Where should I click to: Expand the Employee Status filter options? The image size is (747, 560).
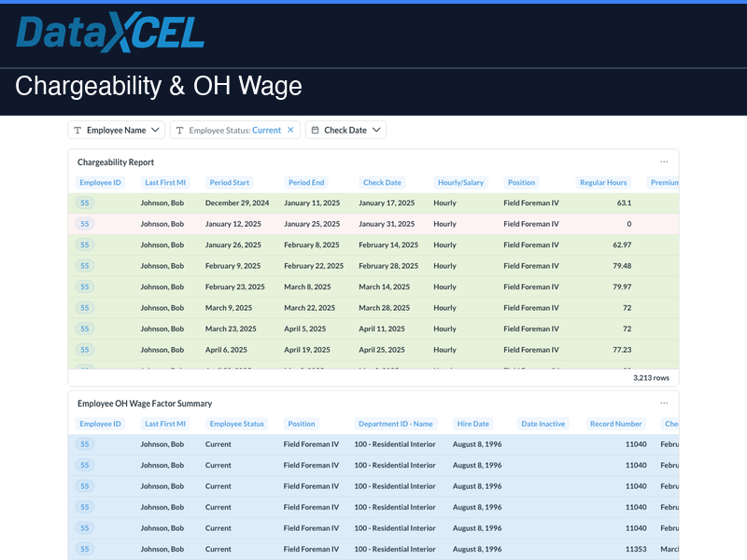click(x=233, y=130)
